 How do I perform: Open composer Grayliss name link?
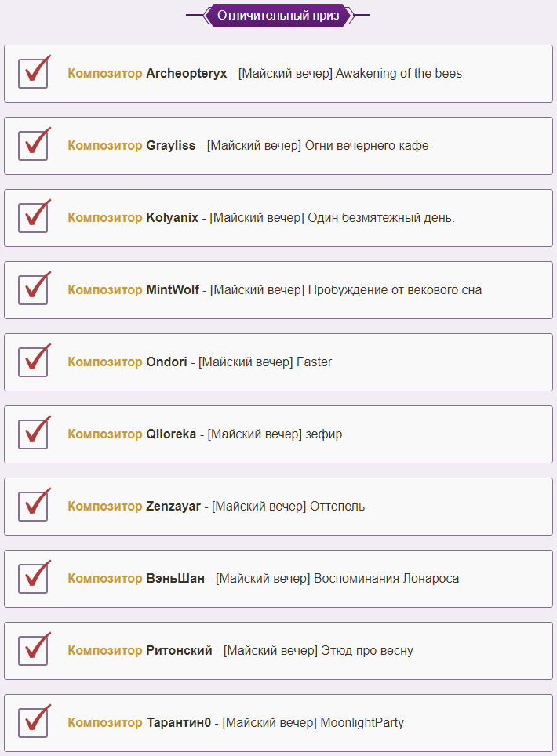click(171, 146)
